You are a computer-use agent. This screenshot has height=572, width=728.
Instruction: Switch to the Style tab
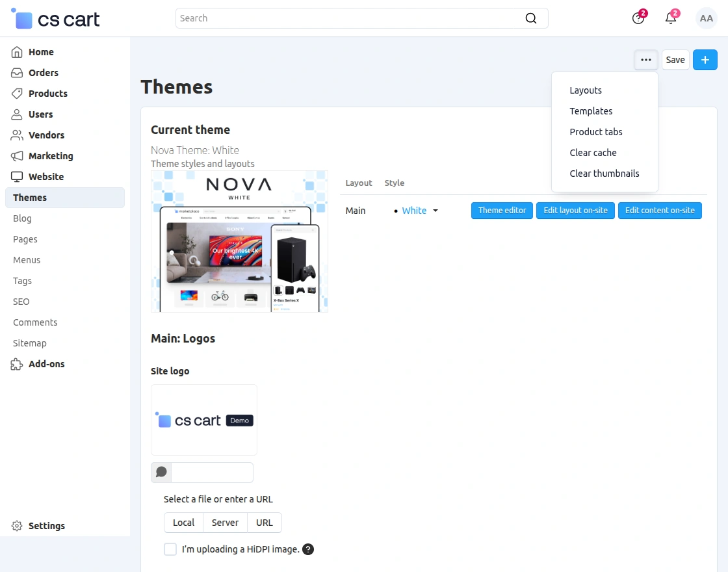click(x=394, y=183)
